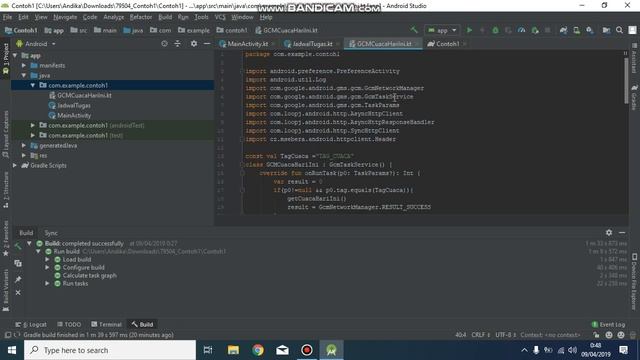Click the Windows taskbar search box
640x360 pixels.
click(110, 350)
